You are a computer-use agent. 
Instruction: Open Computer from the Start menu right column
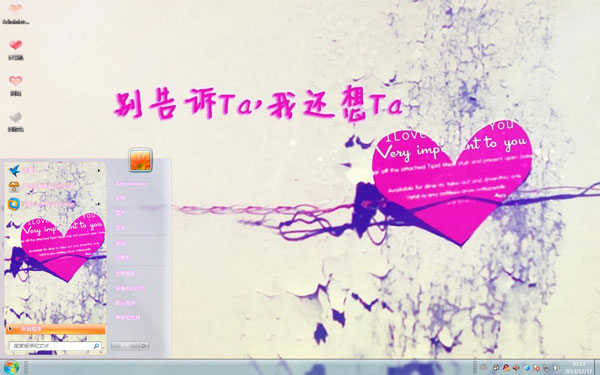tap(122, 258)
